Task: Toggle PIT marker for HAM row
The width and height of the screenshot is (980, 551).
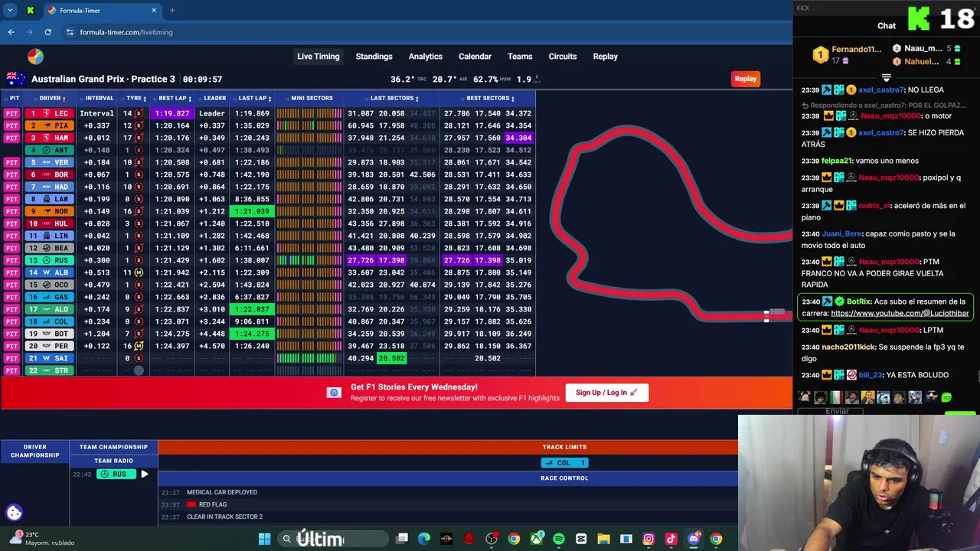Action: pos(11,138)
